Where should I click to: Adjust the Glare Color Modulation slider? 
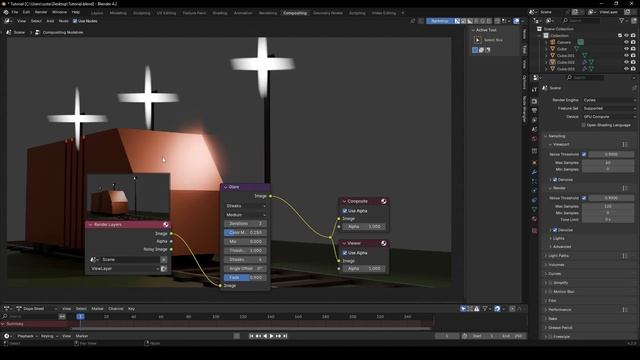245,233
